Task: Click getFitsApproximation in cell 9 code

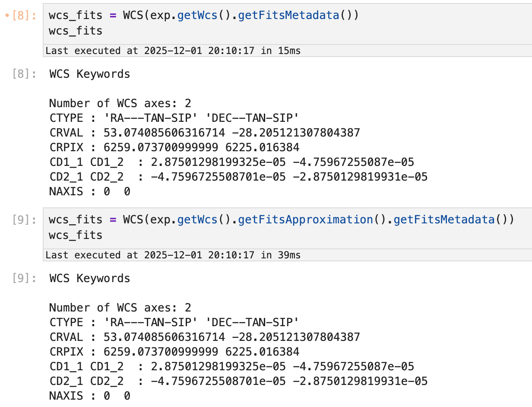Action: [x=305, y=219]
